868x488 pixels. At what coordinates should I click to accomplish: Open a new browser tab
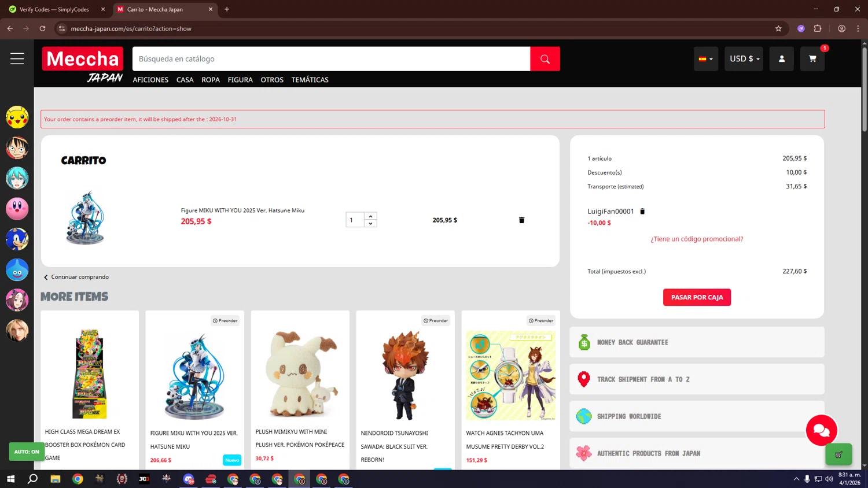[x=227, y=9]
